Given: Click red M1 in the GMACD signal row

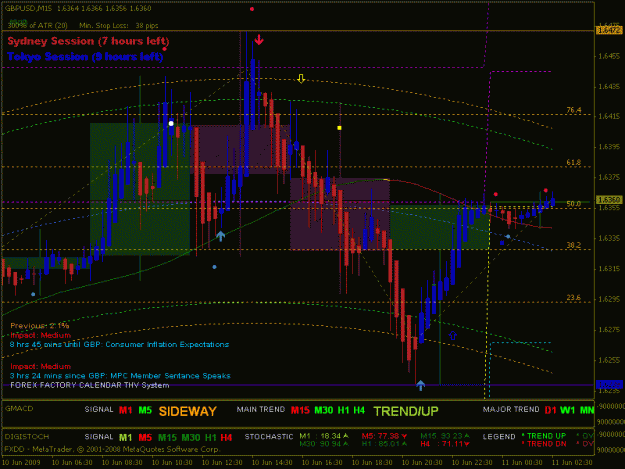Looking at the screenshot, I should click(126, 410).
